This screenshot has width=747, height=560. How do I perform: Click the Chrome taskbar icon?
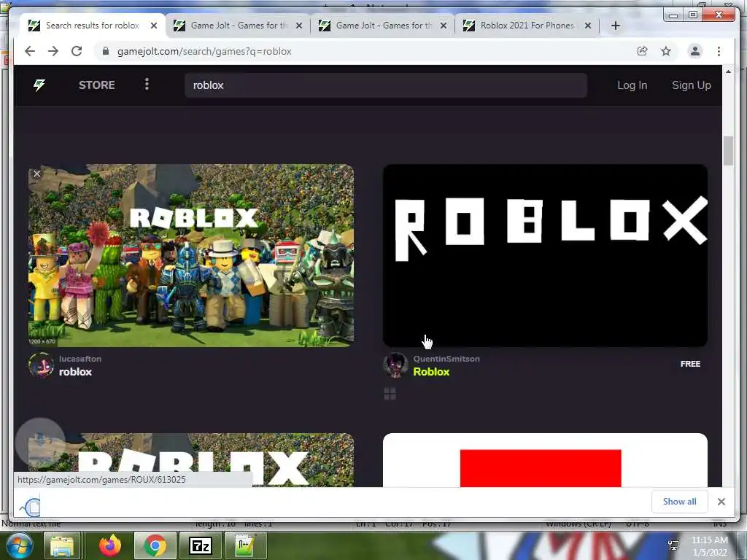pos(155,545)
